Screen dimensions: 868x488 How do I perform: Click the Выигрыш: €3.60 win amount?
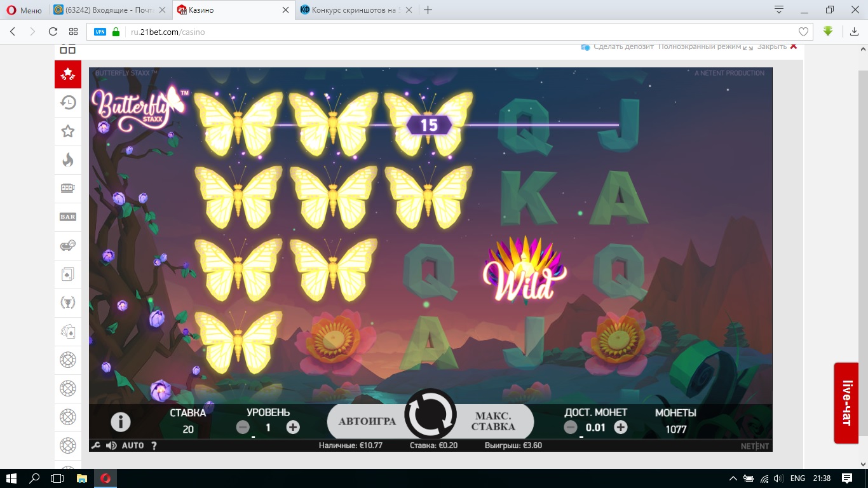[513, 445]
